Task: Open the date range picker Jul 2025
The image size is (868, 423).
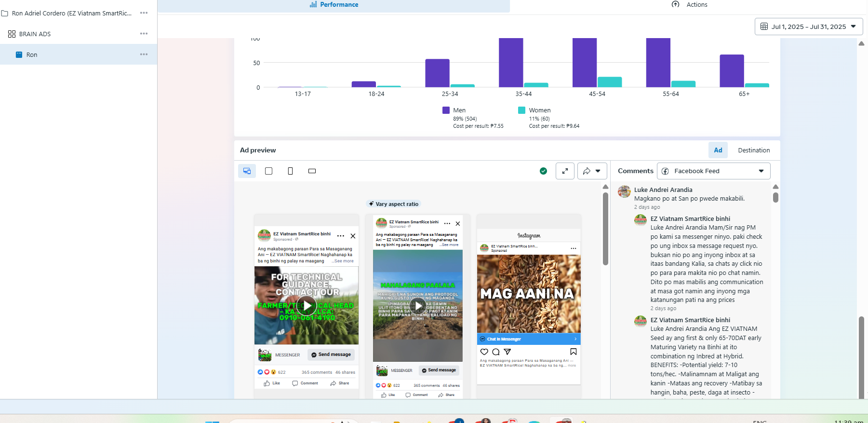Action: 808,27
